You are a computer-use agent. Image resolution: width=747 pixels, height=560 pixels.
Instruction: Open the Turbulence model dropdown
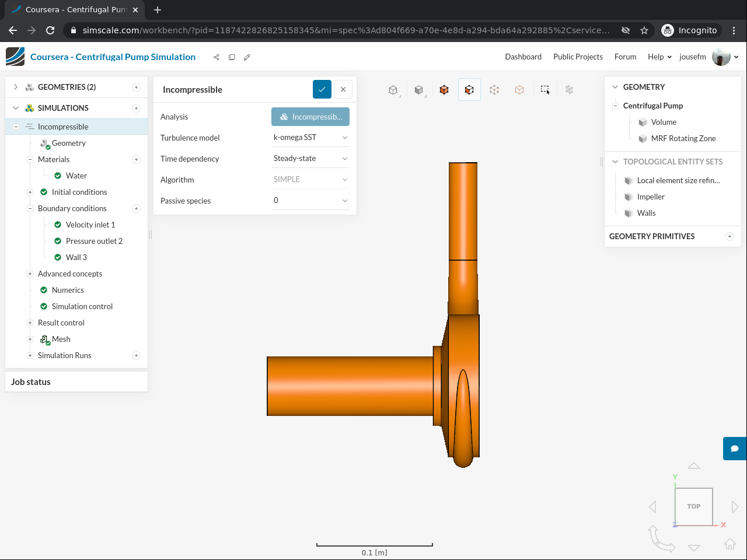pyautogui.click(x=310, y=138)
